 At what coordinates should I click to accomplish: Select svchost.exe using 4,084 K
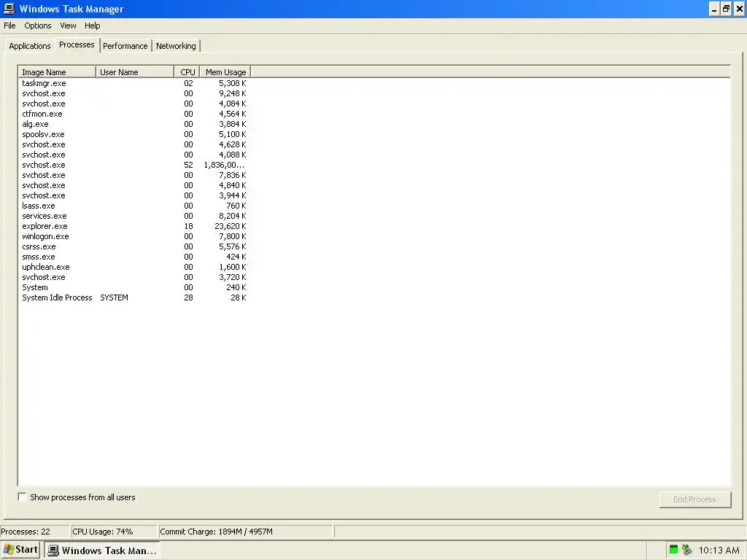pyautogui.click(x=134, y=104)
